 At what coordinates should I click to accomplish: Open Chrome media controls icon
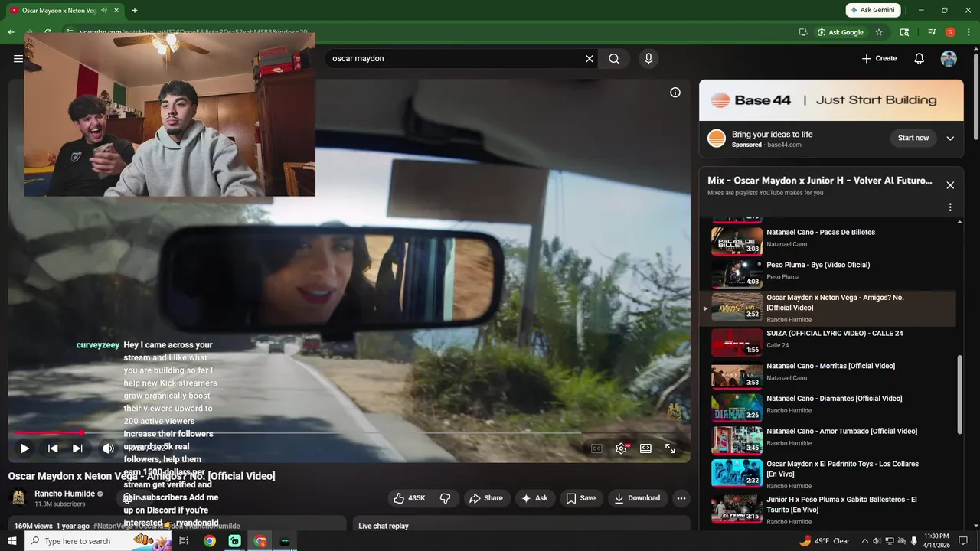[x=932, y=32]
